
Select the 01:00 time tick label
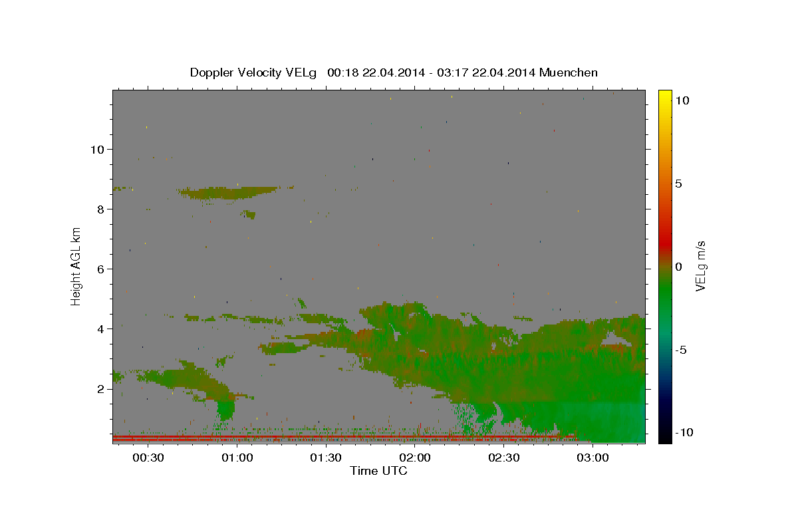click(237, 458)
